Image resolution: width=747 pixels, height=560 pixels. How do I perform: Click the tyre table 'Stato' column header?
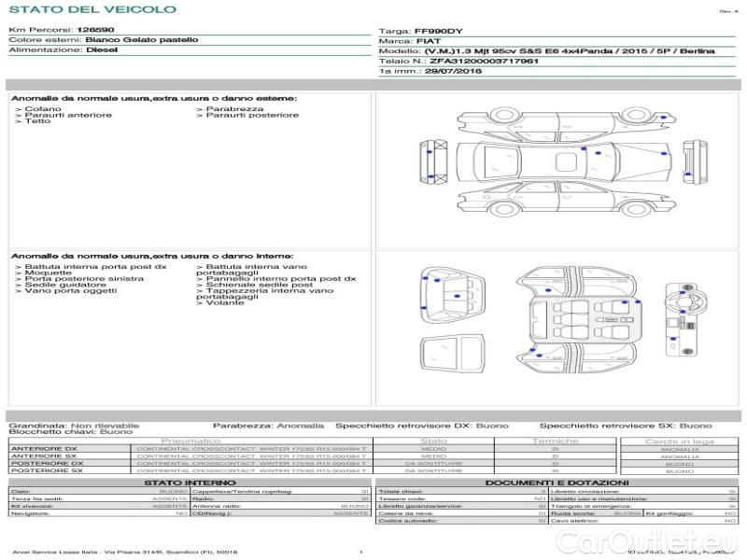click(x=433, y=441)
